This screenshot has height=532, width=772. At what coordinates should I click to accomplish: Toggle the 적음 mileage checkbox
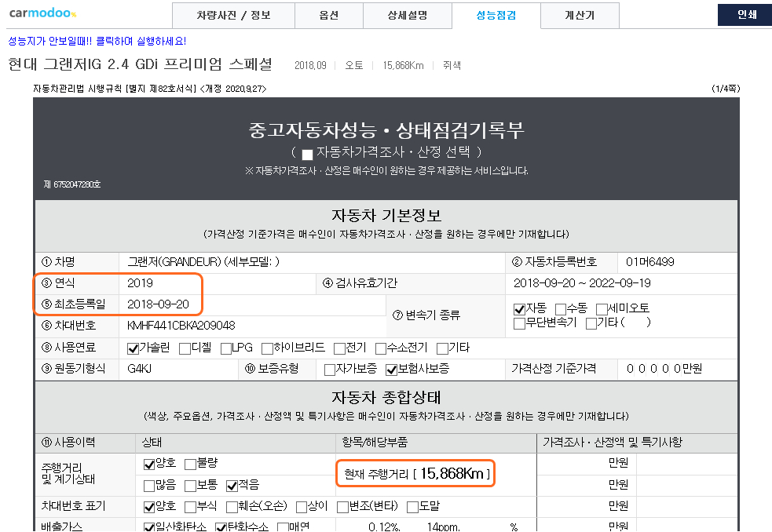[232, 486]
